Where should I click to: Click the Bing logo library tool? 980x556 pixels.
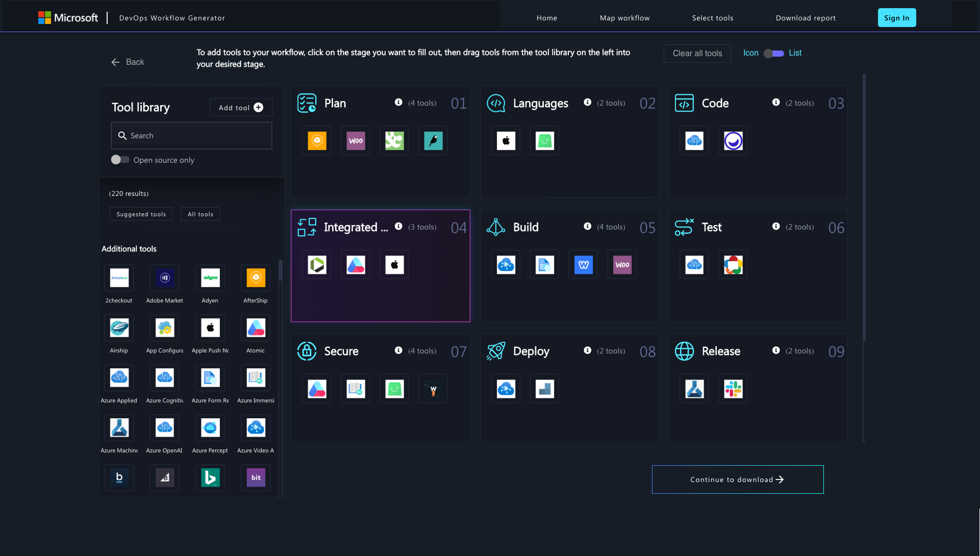pyautogui.click(x=210, y=478)
